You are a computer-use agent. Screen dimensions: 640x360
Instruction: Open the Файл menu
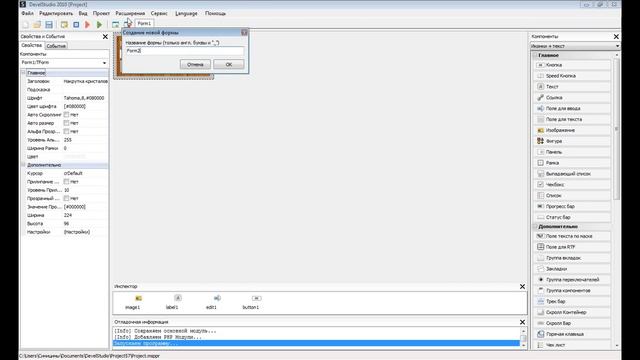point(27,13)
